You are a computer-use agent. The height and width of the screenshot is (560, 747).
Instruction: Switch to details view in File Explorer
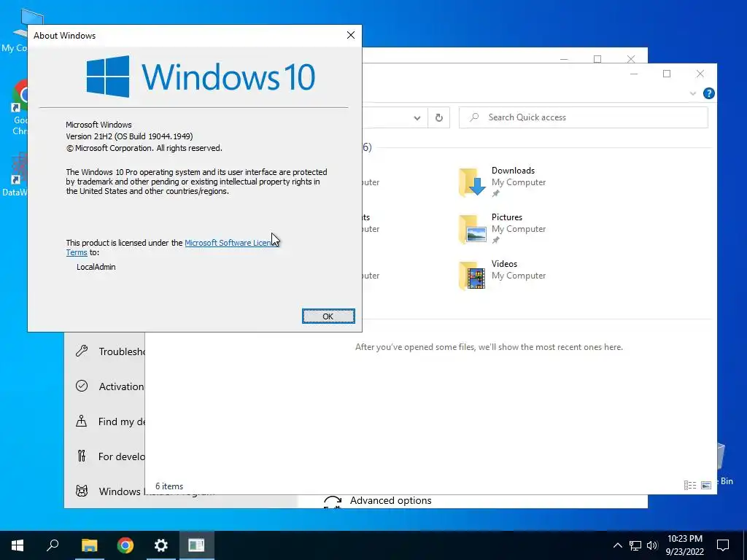tap(690, 485)
